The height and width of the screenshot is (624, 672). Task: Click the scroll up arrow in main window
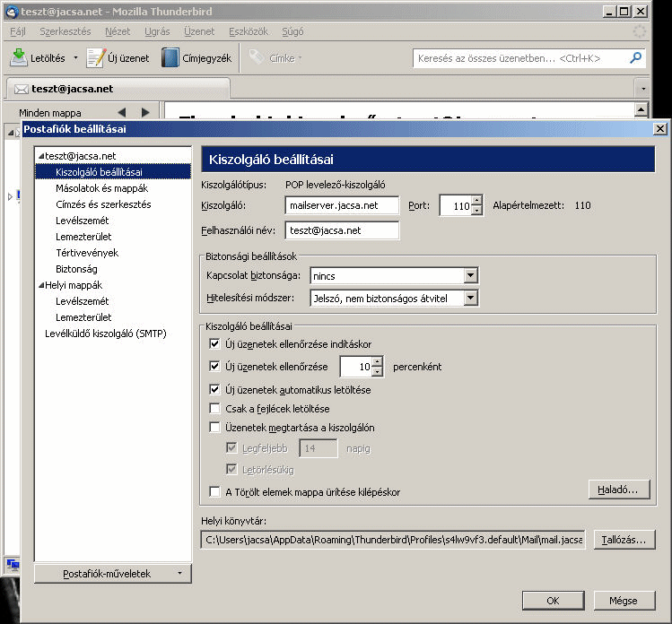(641, 109)
